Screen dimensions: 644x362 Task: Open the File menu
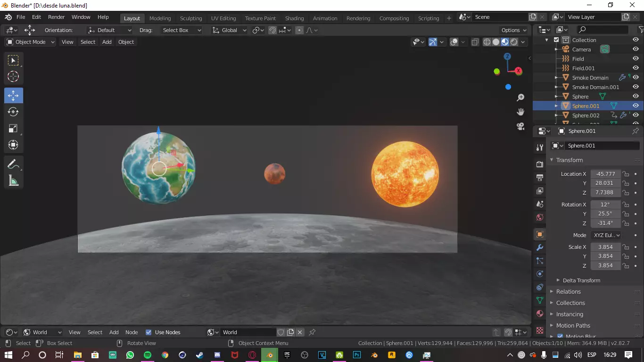coord(21,17)
